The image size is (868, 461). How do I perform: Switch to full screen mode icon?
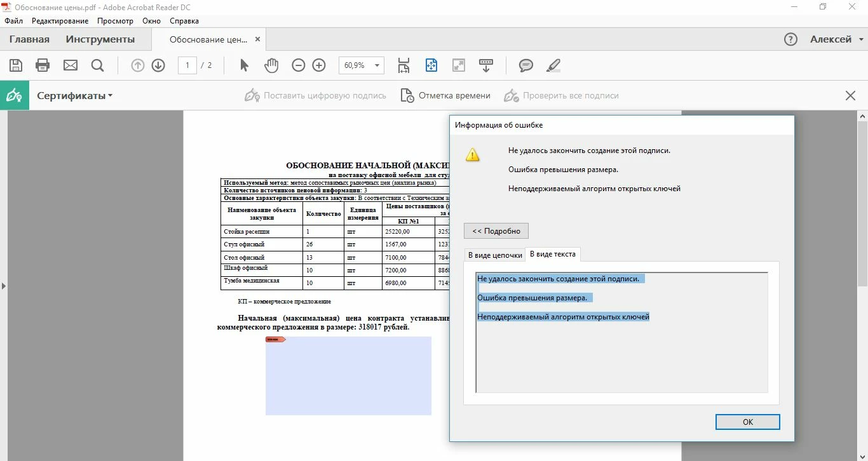[458, 65]
